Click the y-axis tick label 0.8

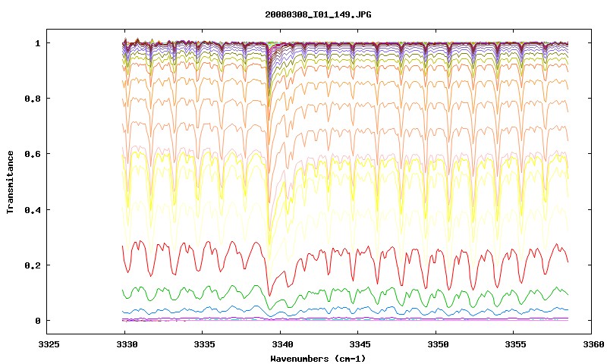pyautogui.click(x=33, y=99)
